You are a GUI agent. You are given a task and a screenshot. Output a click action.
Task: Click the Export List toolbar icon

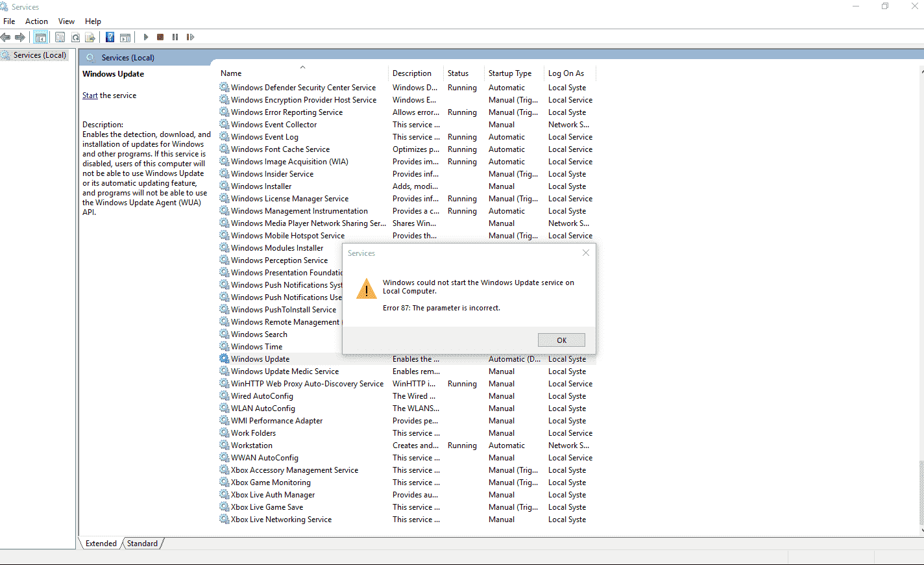click(x=90, y=37)
